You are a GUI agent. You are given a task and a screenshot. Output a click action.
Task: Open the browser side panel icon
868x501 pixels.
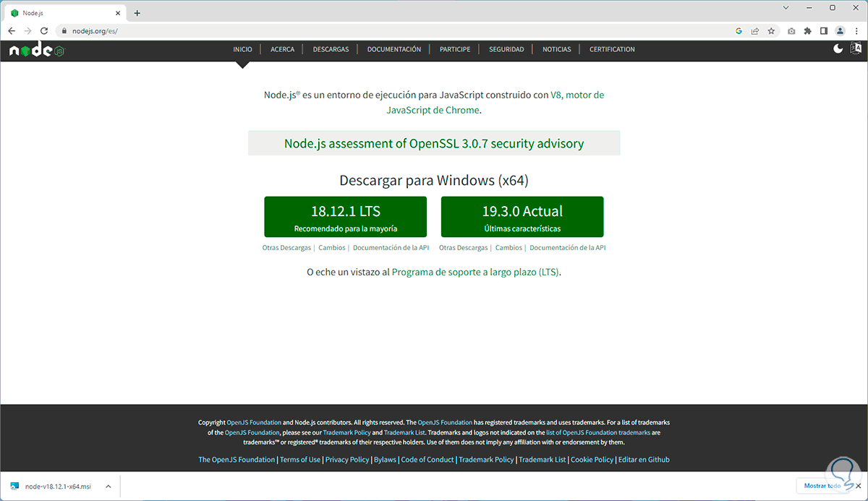824,31
